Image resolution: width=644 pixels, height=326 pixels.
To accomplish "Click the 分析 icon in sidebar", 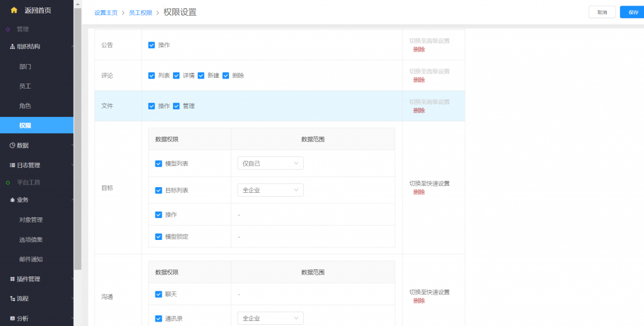I will pyautogui.click(x=12, y=318).
